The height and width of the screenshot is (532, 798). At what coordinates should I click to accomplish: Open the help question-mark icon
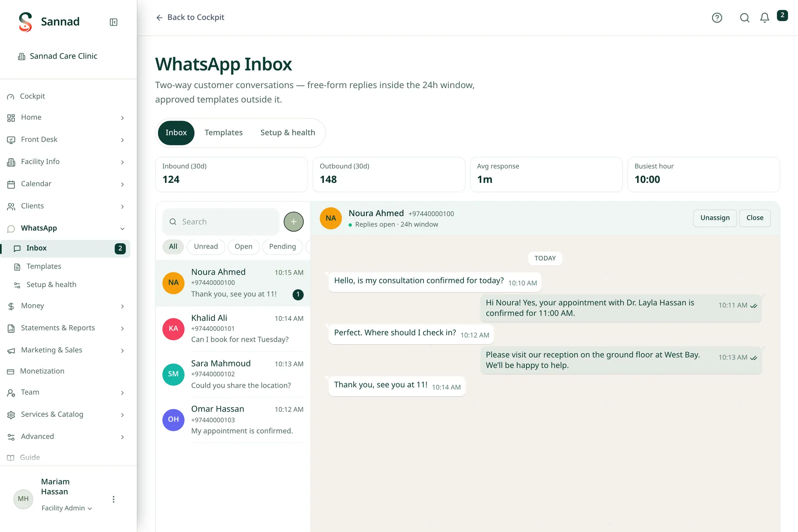pyautogui.click(x=717, y=17)
